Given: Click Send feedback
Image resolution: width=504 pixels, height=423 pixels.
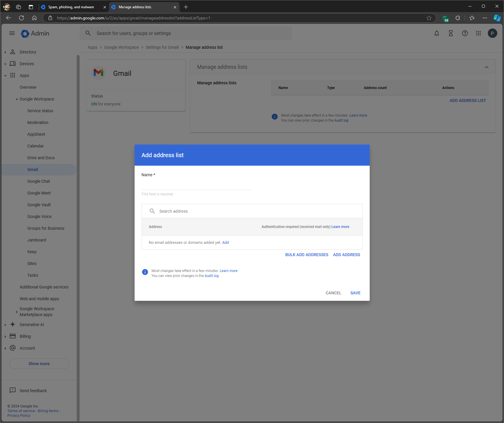Looking at the screenshot, I should 33,390.
